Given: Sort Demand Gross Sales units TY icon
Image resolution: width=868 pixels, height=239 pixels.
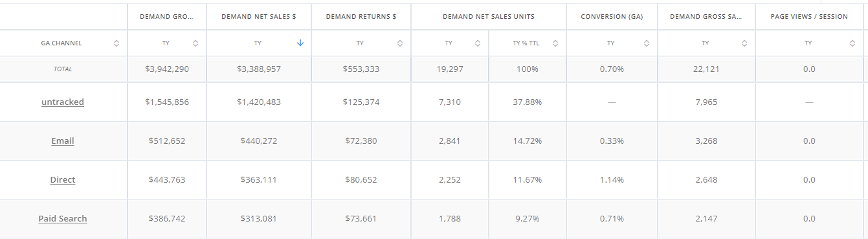Looking at the screenshot, I should click(x=744, y=43).
